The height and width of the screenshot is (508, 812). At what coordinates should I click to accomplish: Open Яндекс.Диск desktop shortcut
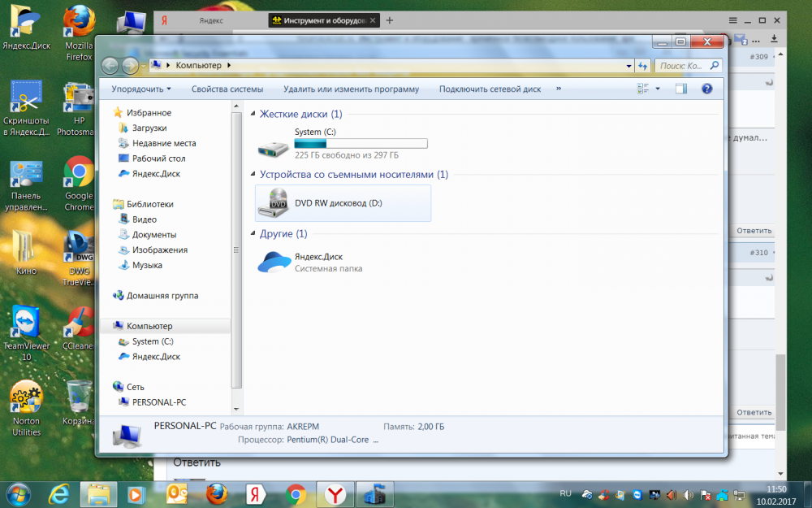click(26, 28)
